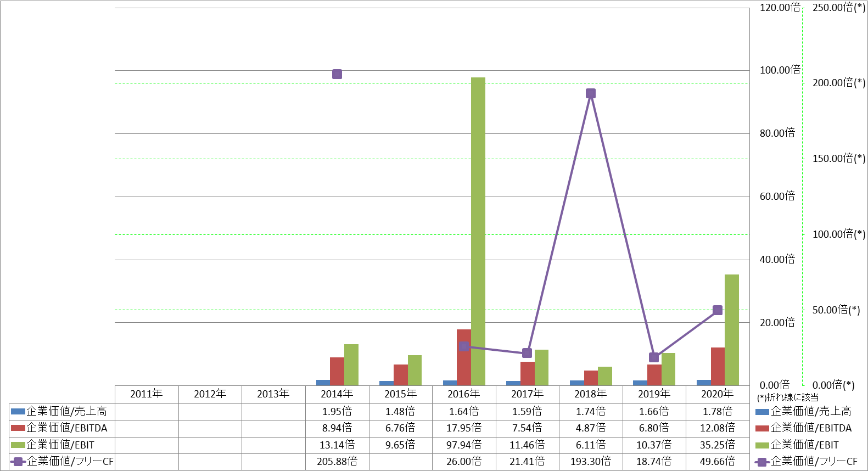Click the 12.08倍 table cell

[718, 428]
